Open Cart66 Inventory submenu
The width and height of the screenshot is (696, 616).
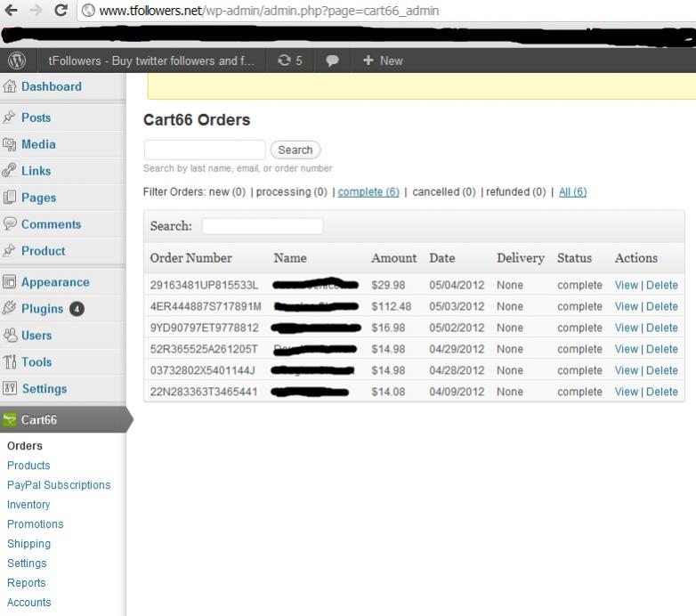click(28, 505)
